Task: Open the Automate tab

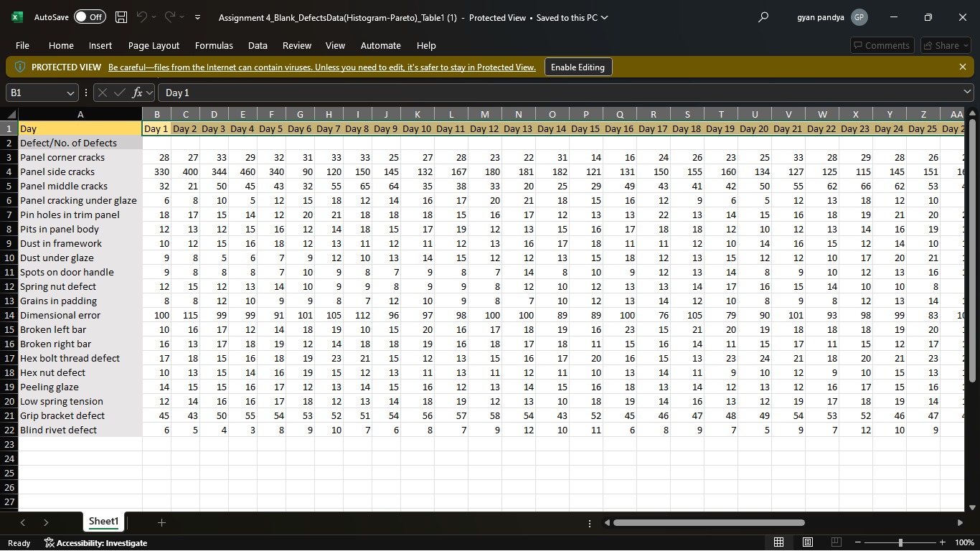Action: [380, 45]
